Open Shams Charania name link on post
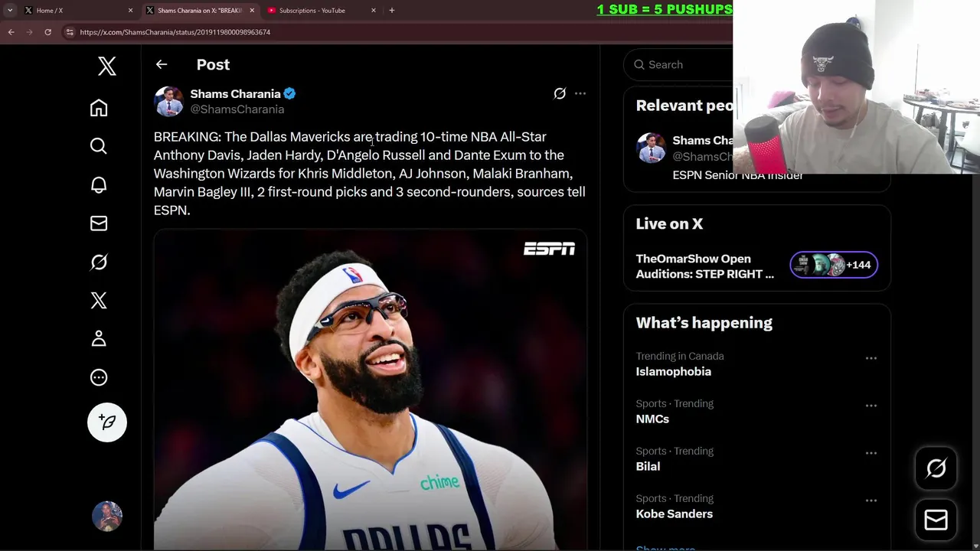Image resolution: width=980 pixels, height=551 pixels. click(x=235, y=93)
